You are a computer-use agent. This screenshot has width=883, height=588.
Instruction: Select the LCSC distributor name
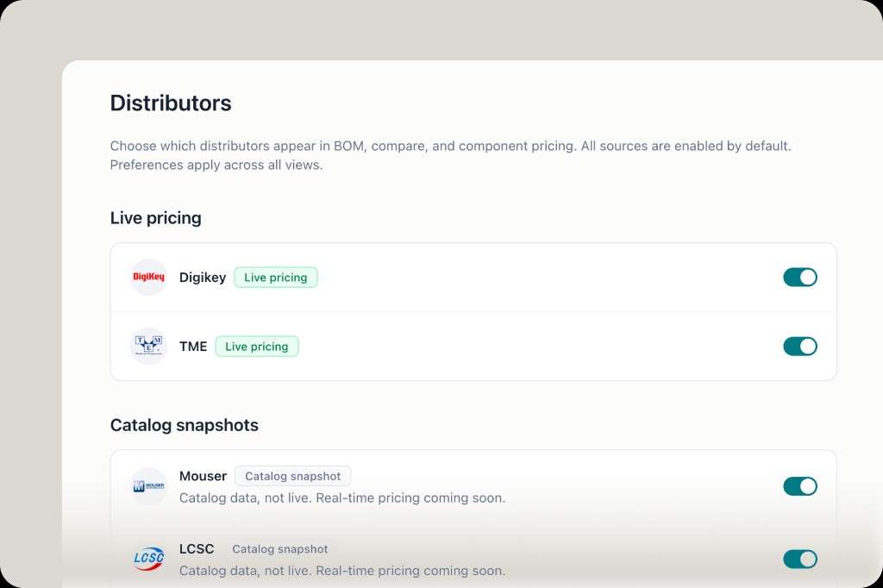pos(197,548)
